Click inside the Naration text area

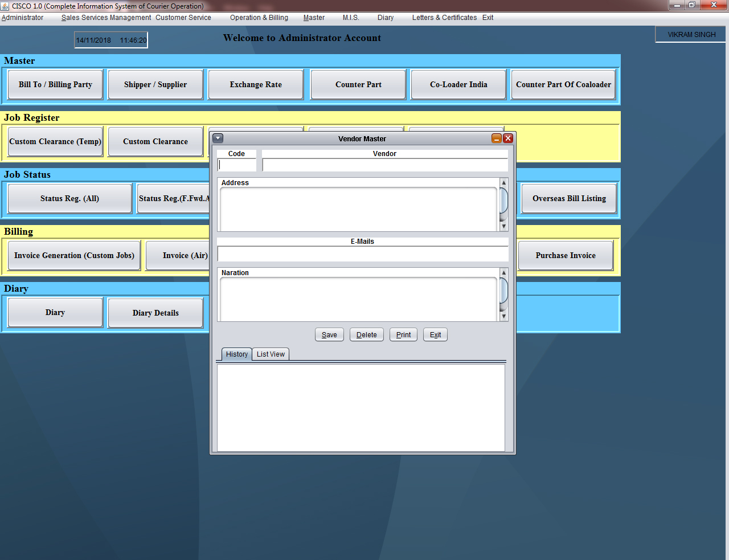tap(358, 300)
